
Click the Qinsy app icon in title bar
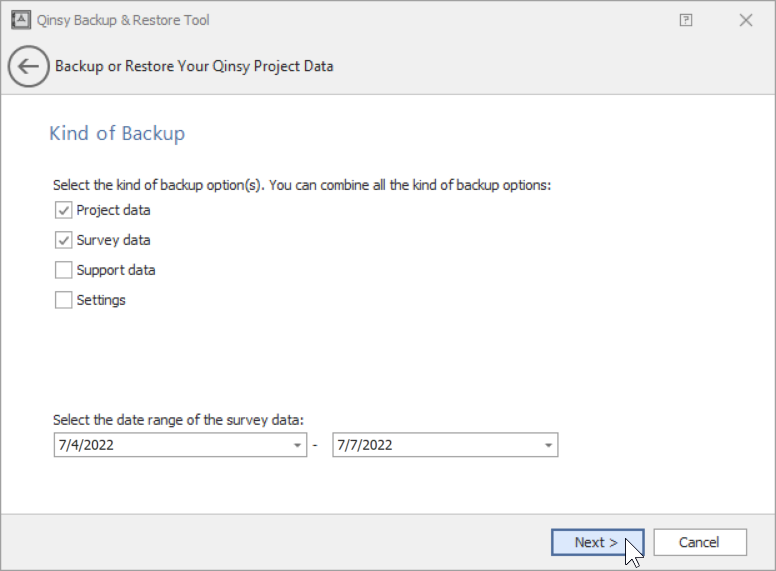[x=19, y=20]
